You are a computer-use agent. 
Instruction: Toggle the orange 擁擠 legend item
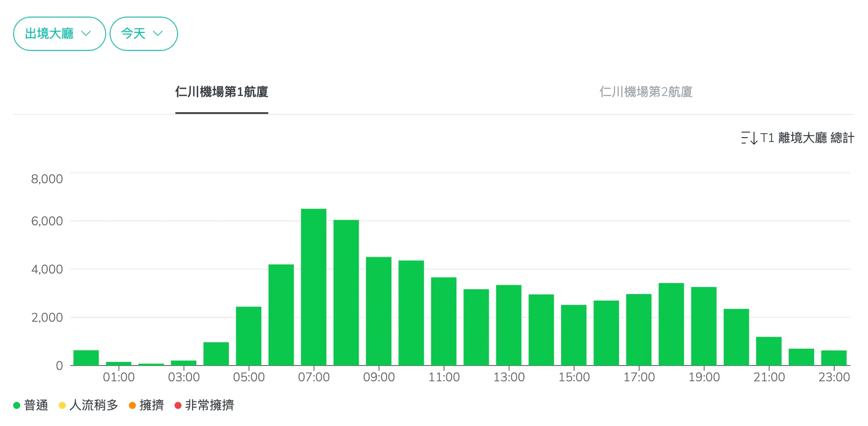click(146, 405)
